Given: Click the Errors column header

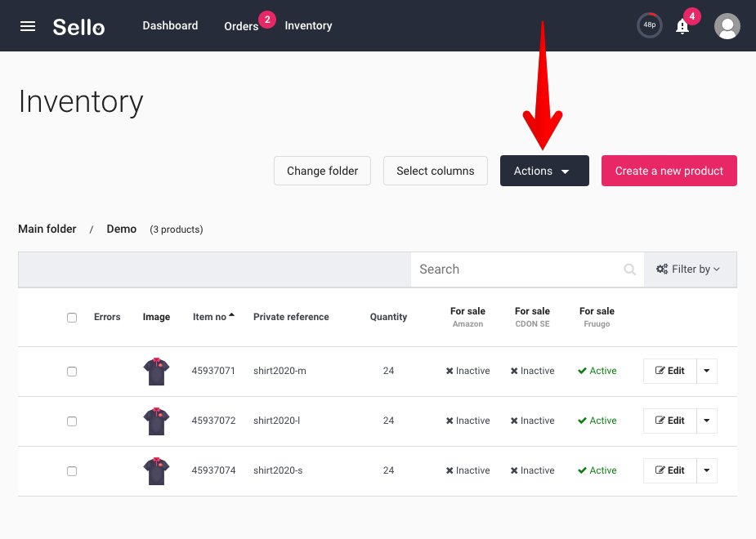Looking at the screenshot, I should (x=107, y=317).
